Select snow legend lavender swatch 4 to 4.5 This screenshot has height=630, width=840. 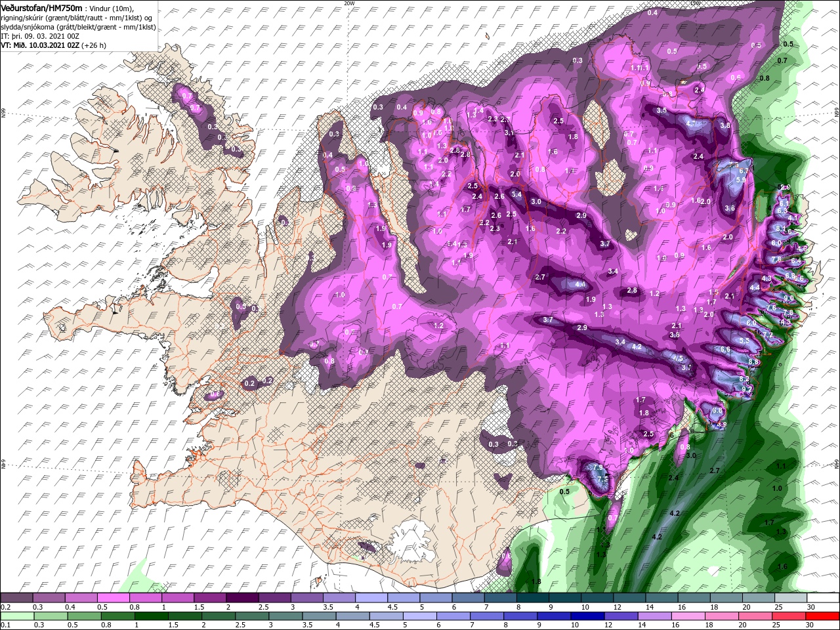pos(371,598)
